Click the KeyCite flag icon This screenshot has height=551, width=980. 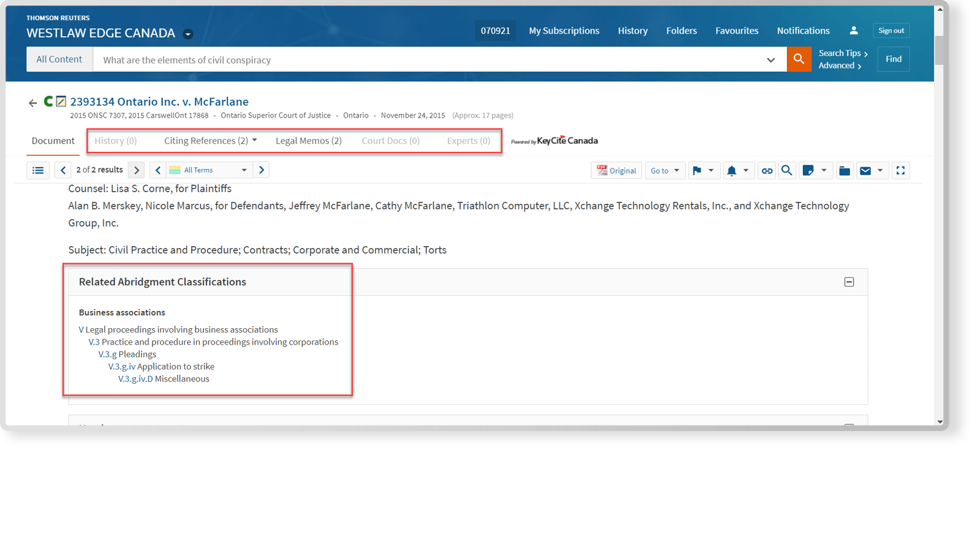(696, 171)
